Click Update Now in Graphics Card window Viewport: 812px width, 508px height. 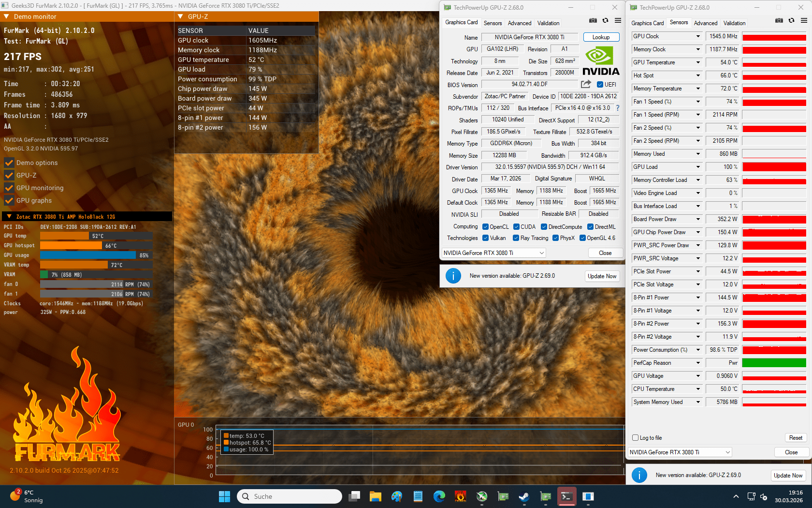point(602,276)
